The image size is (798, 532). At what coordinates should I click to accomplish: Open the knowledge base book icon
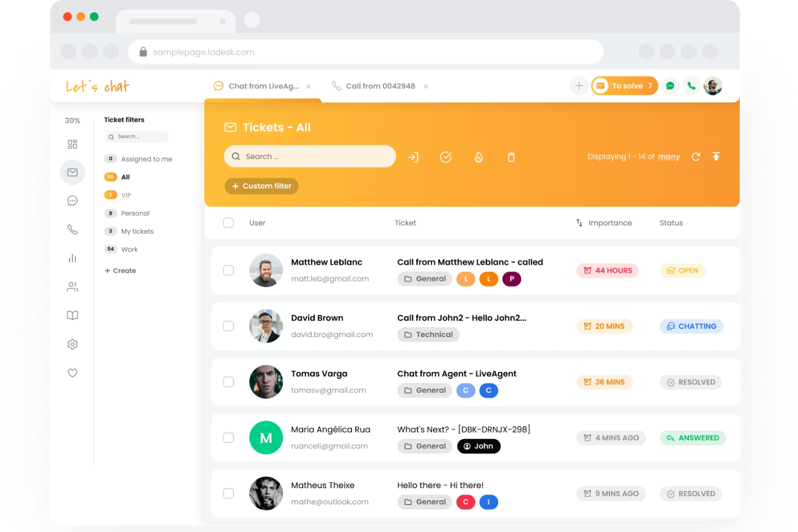click(x=72, y=315)
